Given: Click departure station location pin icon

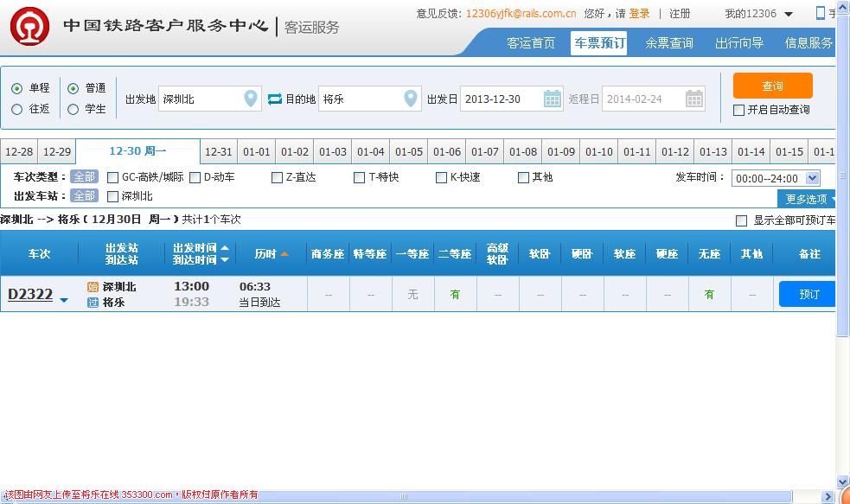Looking at the screenshot, I should (x=251, y=99).
